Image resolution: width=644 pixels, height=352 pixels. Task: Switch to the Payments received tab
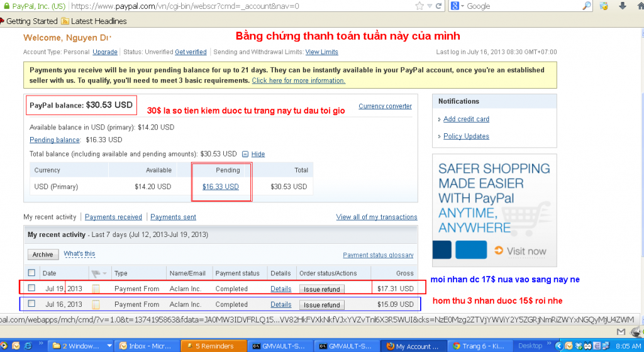113,217
